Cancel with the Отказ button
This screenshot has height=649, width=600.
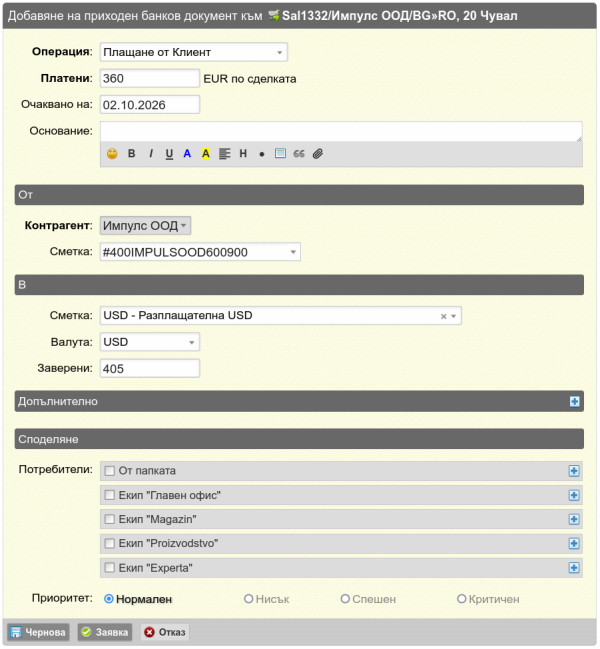tap(165, 632)
